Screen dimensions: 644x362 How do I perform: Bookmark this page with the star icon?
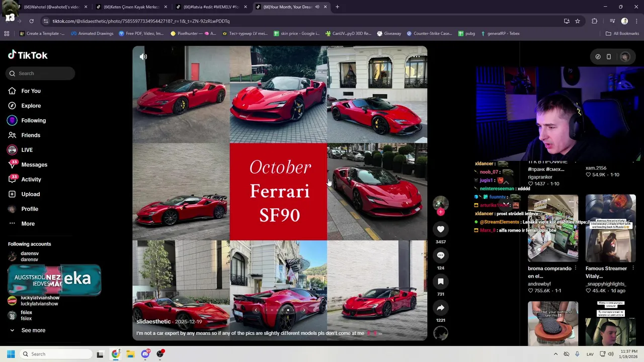(x=578, y=21)
